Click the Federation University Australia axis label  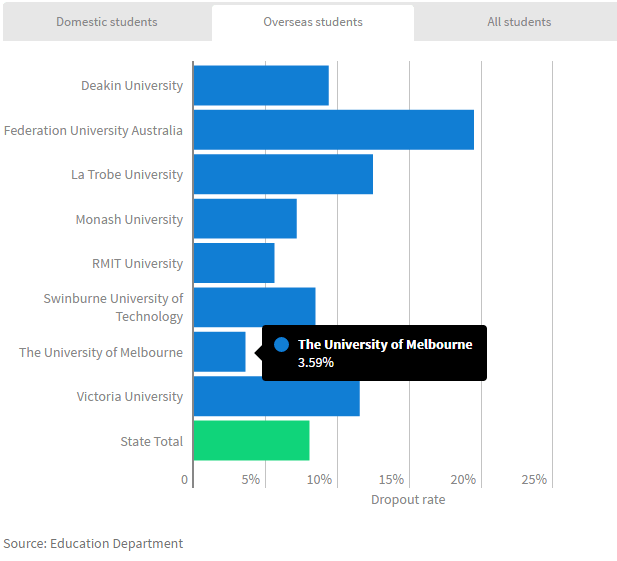click(x=93, y=130)
